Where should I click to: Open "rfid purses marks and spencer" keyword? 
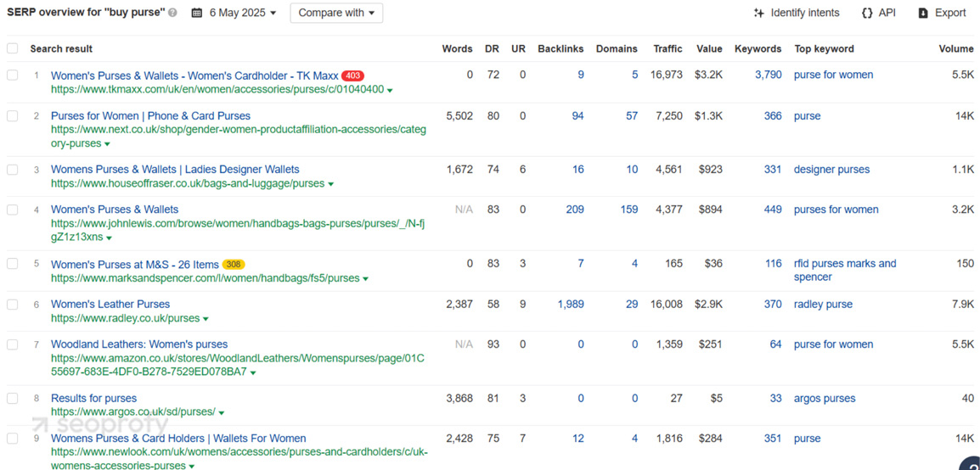pyautogui.click(x=845, y=271)
